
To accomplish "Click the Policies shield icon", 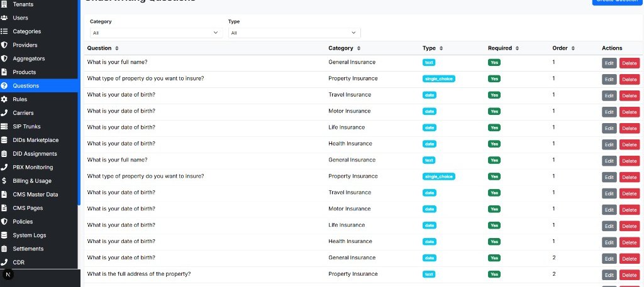I will coord(4,222).
